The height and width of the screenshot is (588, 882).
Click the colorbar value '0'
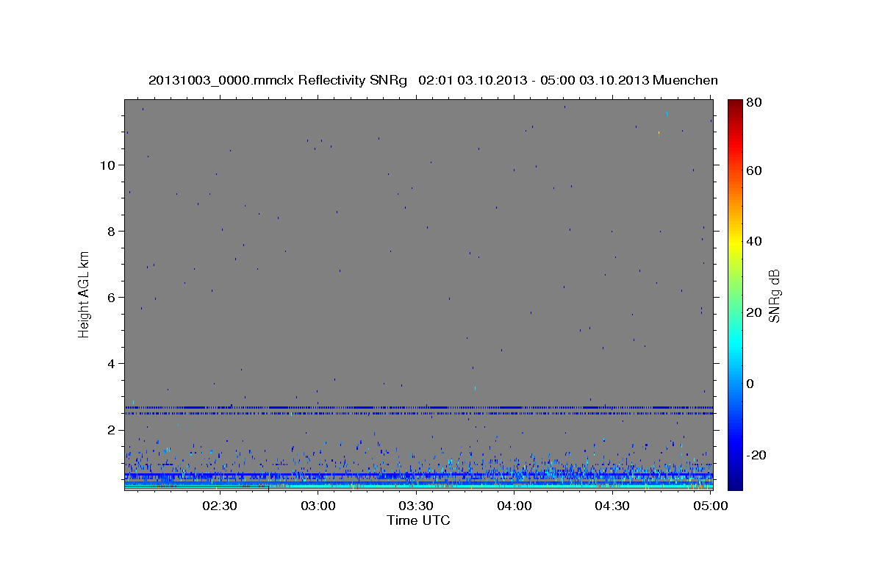750,384
